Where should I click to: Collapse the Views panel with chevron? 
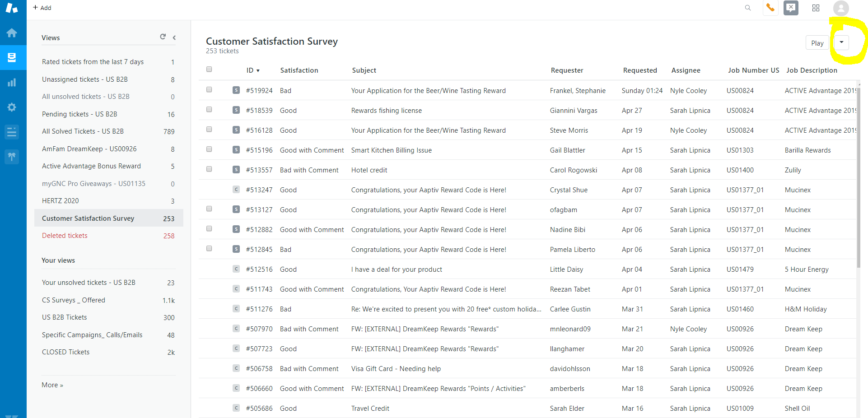pyautogui.click(x=174, y=37)
